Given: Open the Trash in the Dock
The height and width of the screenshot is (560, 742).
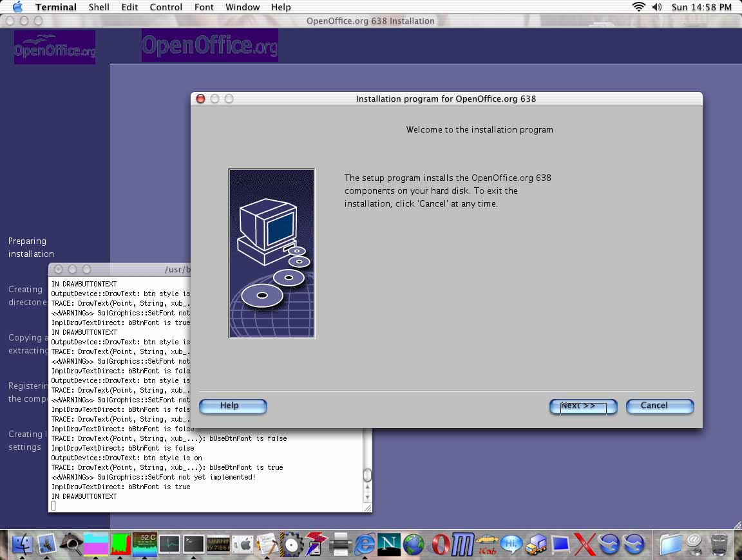Looking at the screenshot, I should [719, 544].
